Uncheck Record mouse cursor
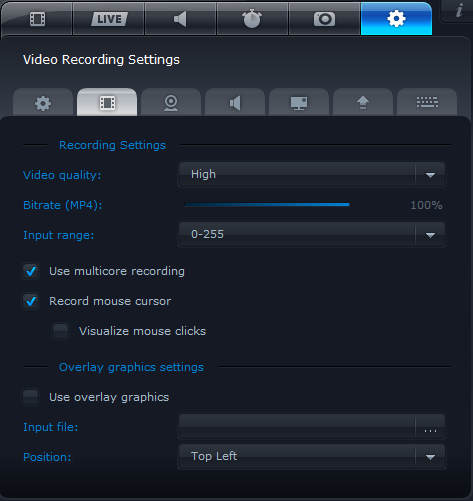The width and height of the screenshot is (473, 501). point(31,301)
